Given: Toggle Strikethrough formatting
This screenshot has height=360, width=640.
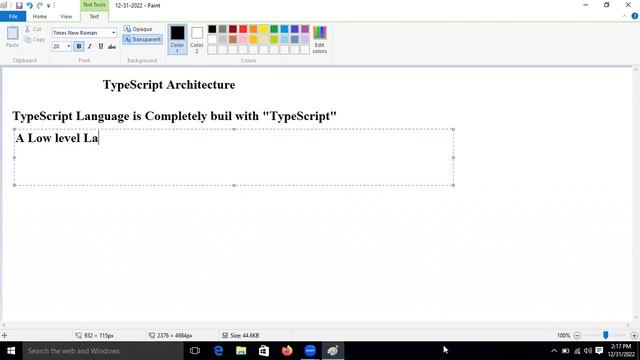Looking at the screenshot, I should [x=112, y=46].
